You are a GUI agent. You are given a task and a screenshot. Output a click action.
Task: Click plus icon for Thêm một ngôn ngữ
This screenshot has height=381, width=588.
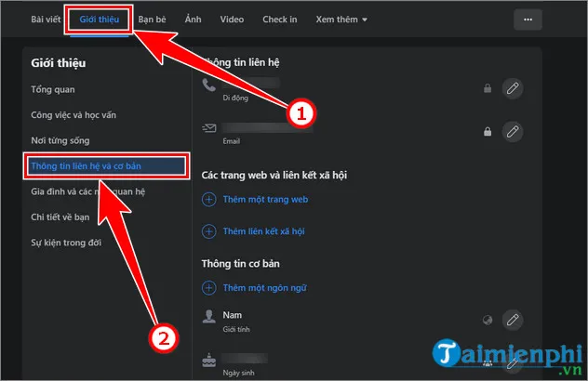209,288
